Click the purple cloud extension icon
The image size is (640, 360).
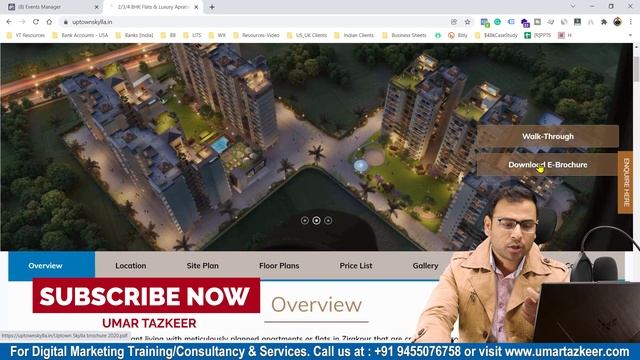point(525,22)
